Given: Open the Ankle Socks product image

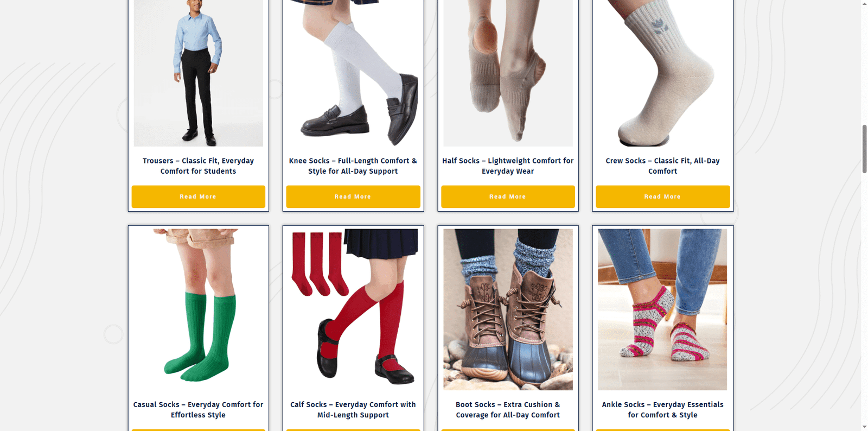Looking at the screenshot, I should 662,309.
